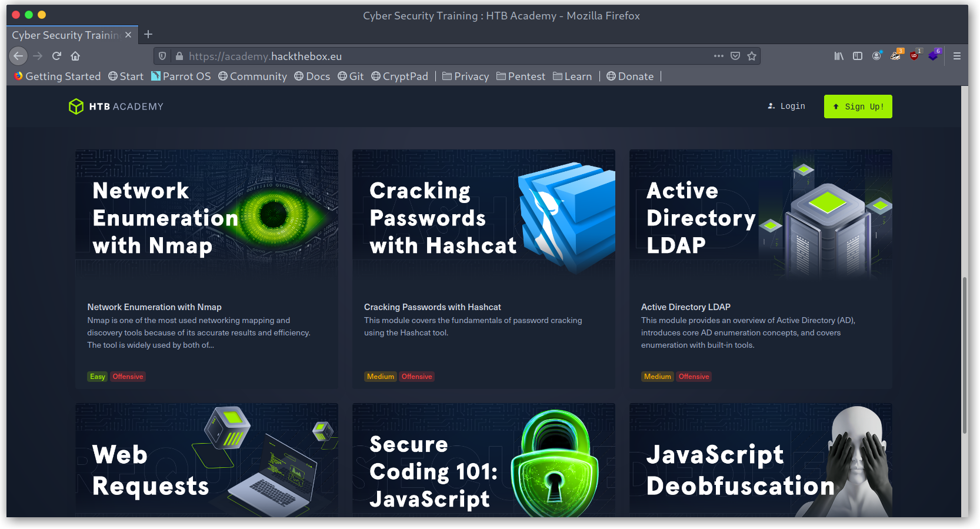This screenshot has height=529, width=980.
Task: Open the CryptPad bookmark
Action: (x=399, y=76)
